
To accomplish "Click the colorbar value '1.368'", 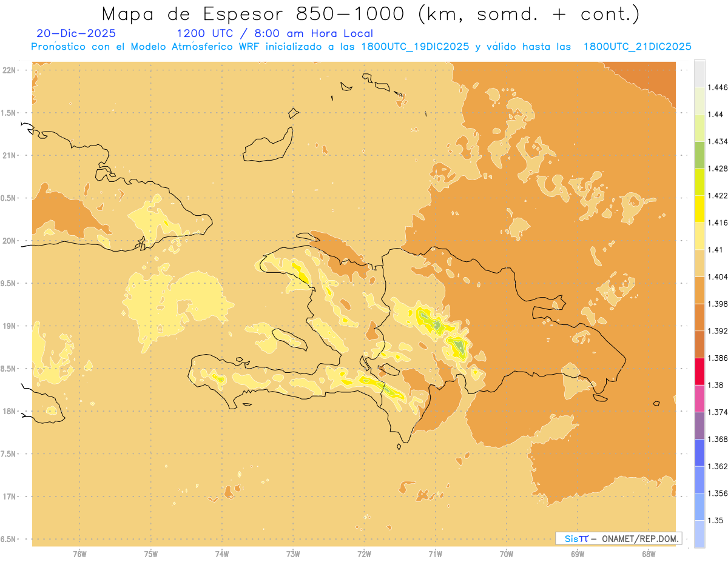I will (718, 439).
